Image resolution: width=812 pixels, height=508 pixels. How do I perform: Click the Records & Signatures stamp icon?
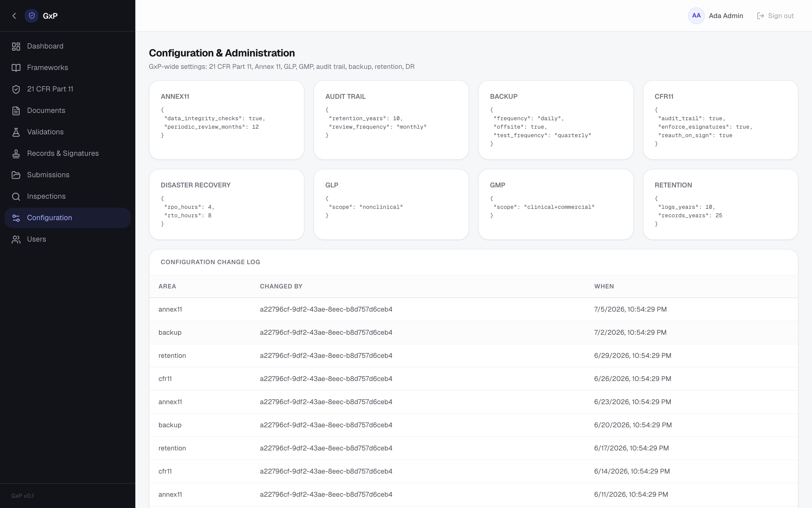[x=16, y=154]
